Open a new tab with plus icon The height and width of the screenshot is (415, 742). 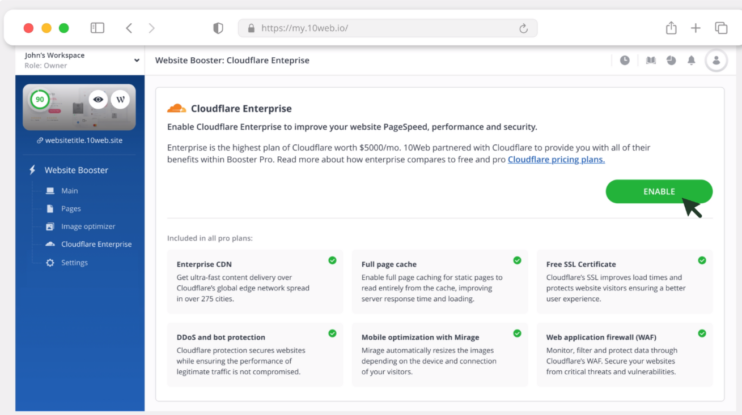tap(695, 28)
